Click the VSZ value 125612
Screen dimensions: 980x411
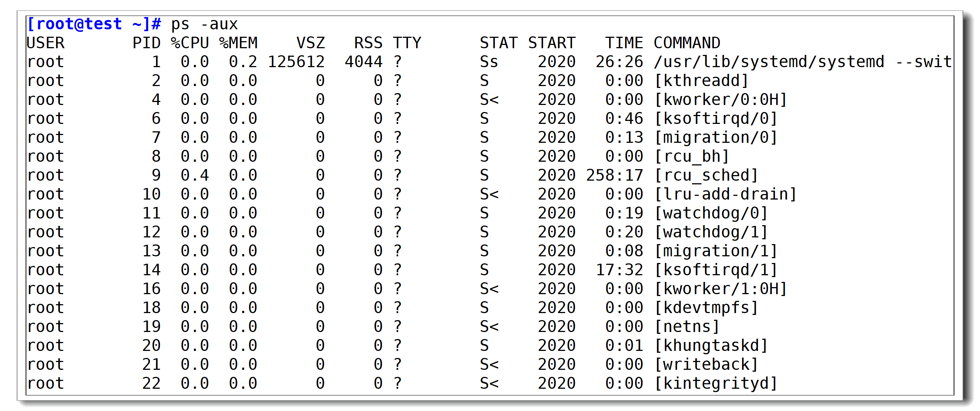(296, 62)
